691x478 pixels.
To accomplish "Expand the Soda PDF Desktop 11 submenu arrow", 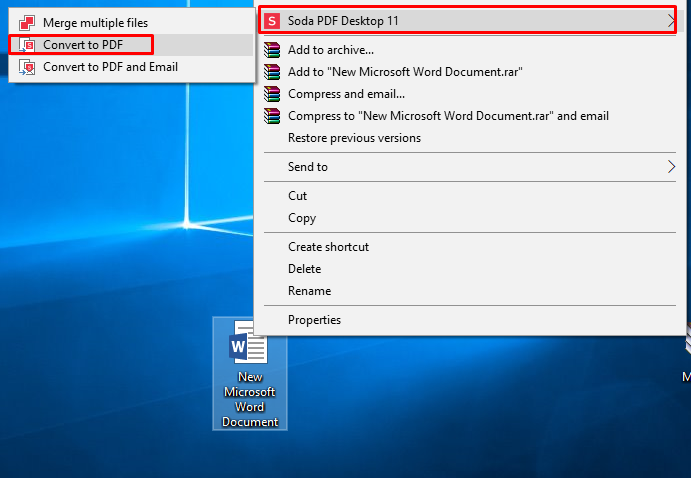I will (671, 21).
